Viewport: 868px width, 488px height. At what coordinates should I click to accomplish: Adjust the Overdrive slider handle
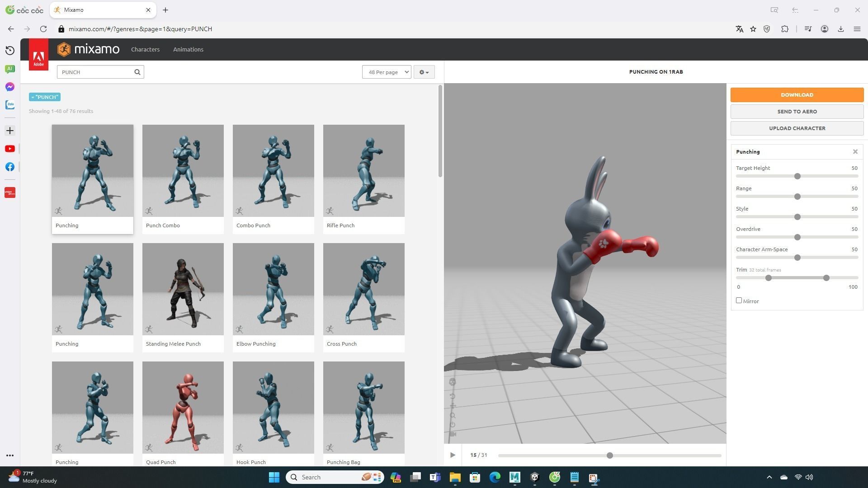point(797,237)
